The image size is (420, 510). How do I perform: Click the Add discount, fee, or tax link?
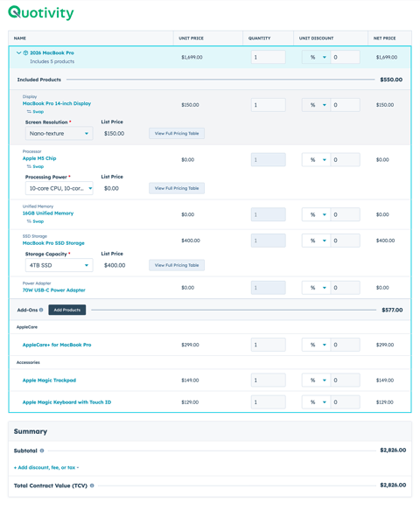coord(46,467)
